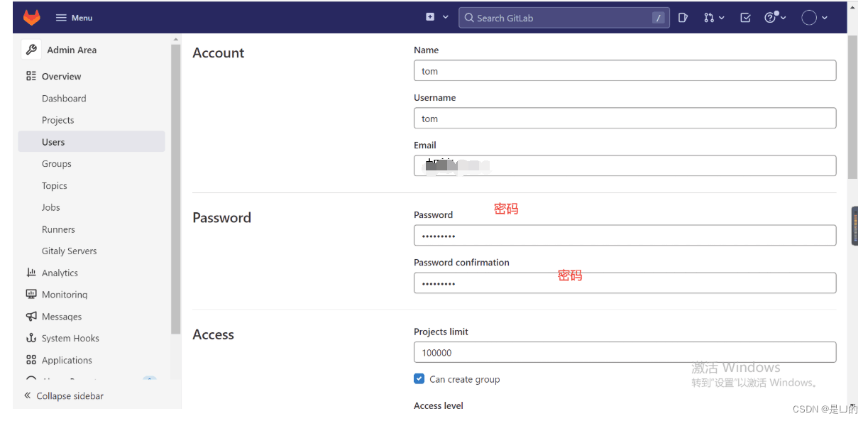Click the sidebar scroll up arrow

point(176,39)
